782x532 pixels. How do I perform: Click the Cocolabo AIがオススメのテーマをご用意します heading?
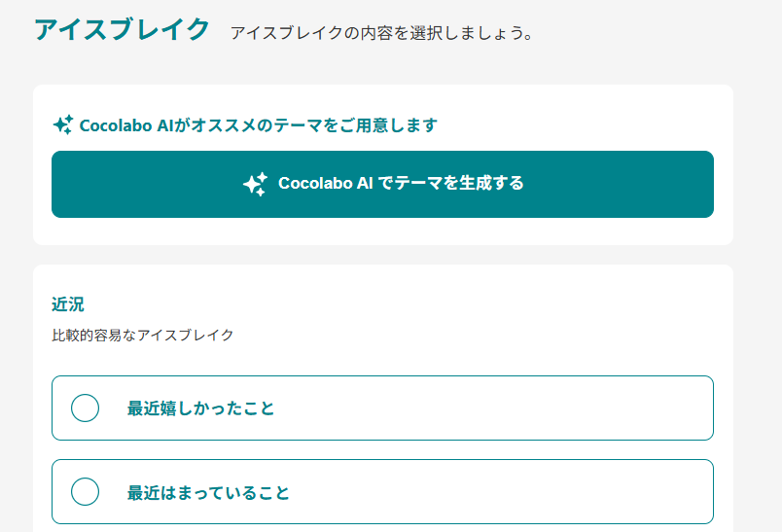pyautogui.click(x=258, y=125)
